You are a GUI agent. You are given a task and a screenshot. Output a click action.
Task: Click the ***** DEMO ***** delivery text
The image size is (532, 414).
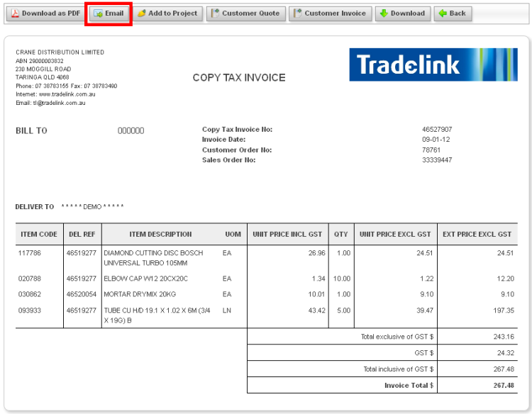pyautogui.click(x=92, y=206)
